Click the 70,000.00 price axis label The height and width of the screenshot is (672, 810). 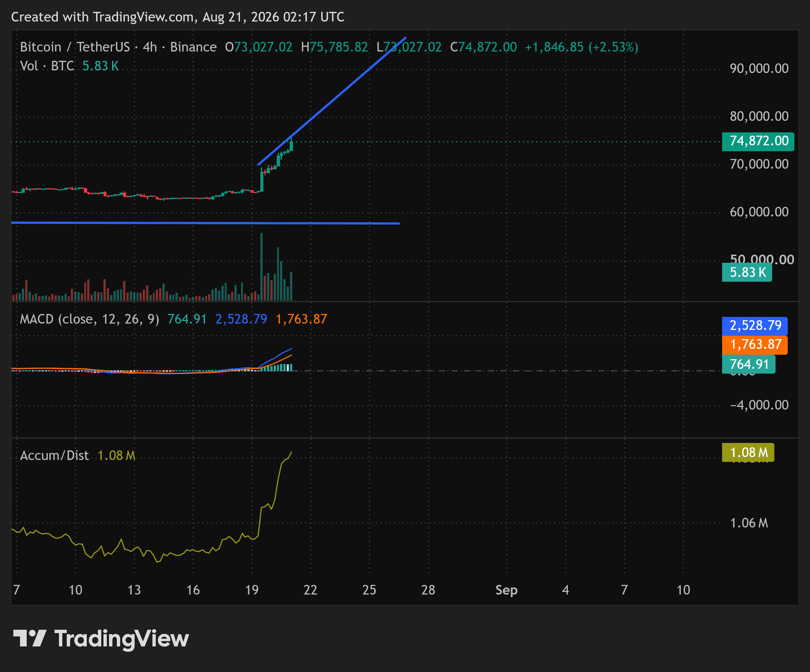759,164
